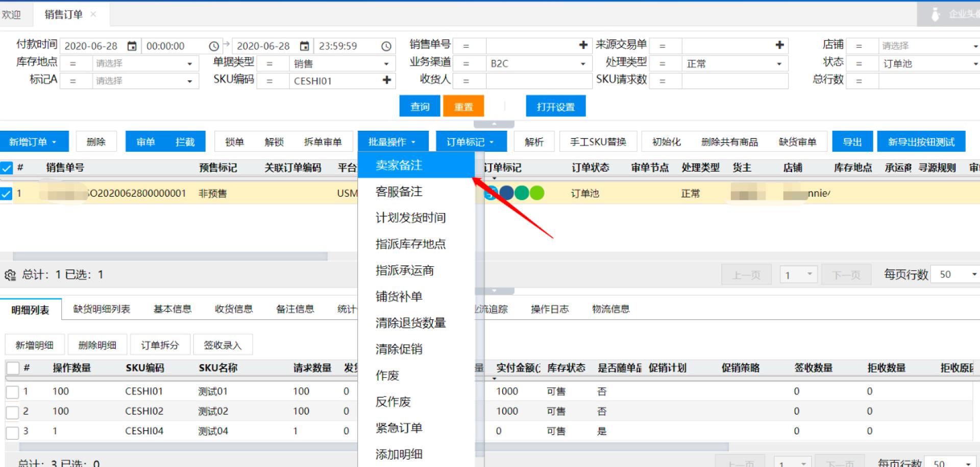Viewport: 980px width, 467px height.
Task: Click the 查询 search button
Action: click(x=420, y=107)
